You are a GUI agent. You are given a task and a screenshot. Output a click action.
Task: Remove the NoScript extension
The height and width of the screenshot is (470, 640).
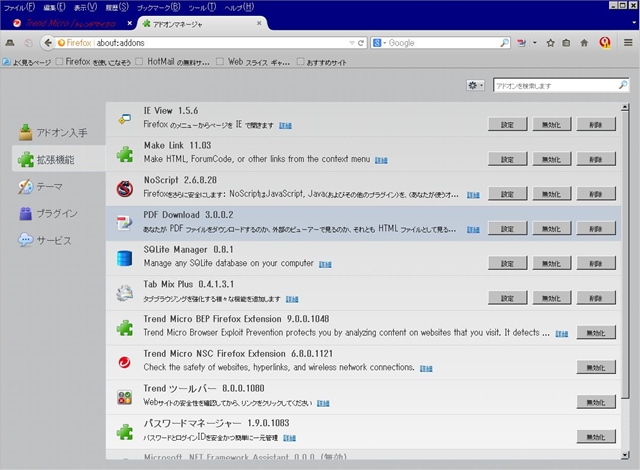596,194
